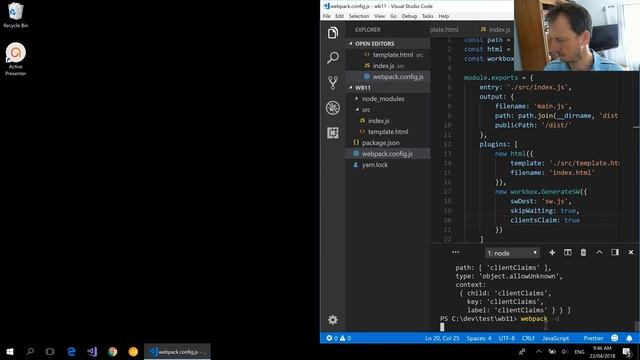Maximize terminal panel with up chevron
The image size is (640, 360).
pos(599,253)
